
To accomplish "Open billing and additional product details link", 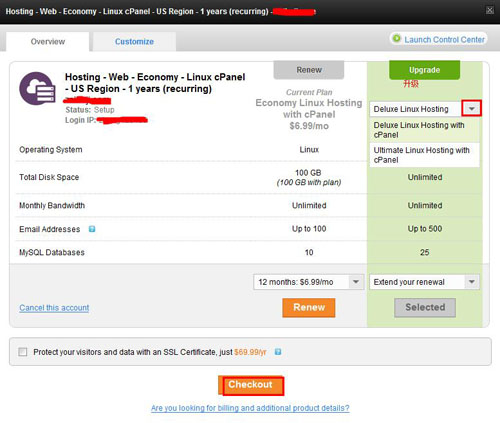I will pyautogui.click(x=250, y=408).
